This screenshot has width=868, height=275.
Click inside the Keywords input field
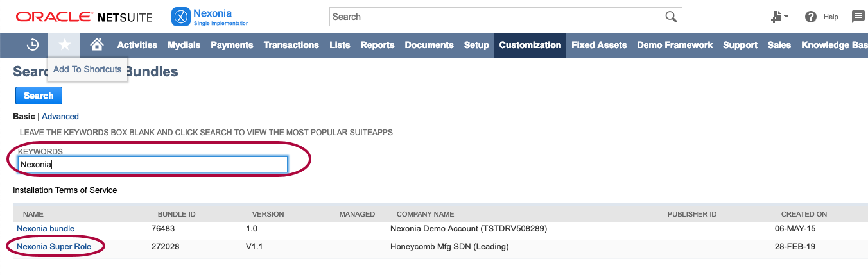click(x=152, y=165)
